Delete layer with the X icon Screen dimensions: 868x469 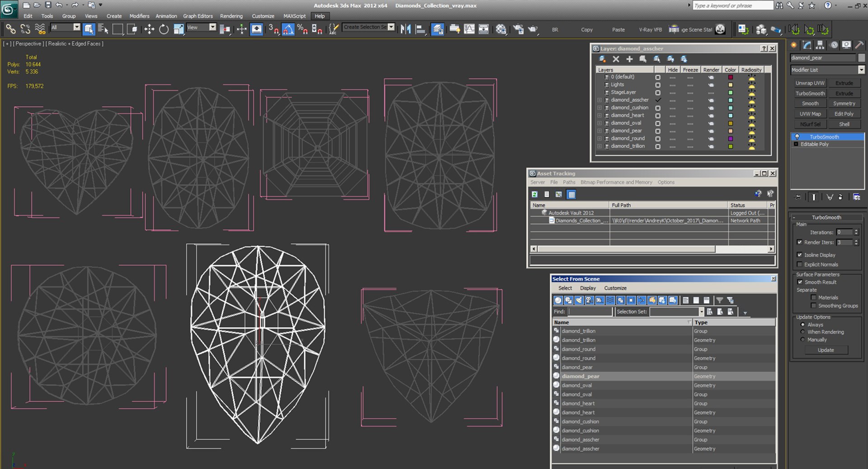pos(616,59)
